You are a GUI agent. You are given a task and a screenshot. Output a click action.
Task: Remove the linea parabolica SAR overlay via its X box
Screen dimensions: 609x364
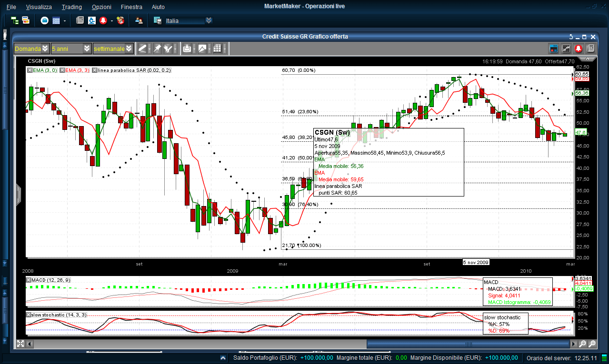pyautogui.click(x=94, y=70)
